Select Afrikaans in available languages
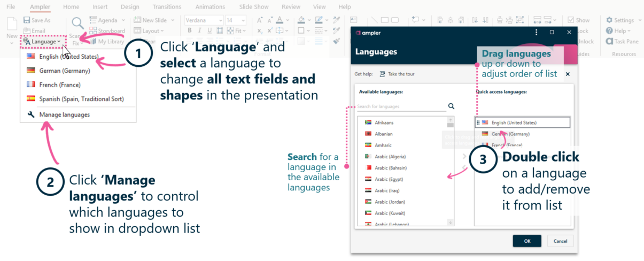The image size is (644, 261). click(402, 122)
